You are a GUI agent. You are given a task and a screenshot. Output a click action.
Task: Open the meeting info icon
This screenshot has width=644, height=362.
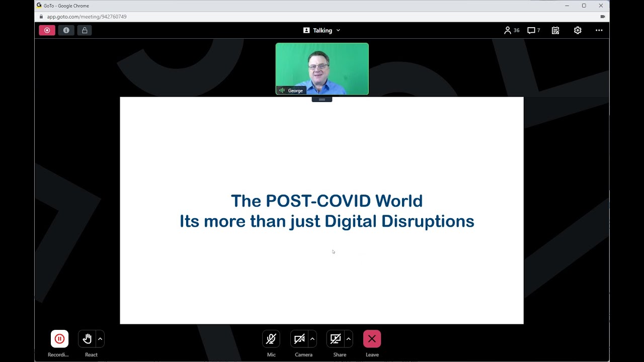[x=66, y=30]
